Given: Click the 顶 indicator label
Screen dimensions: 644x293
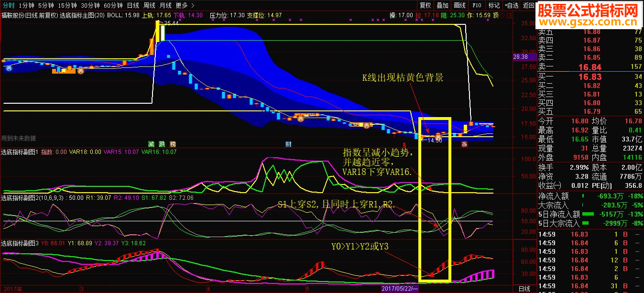Looking at the screenshot, I should click(x=496, y=15).
